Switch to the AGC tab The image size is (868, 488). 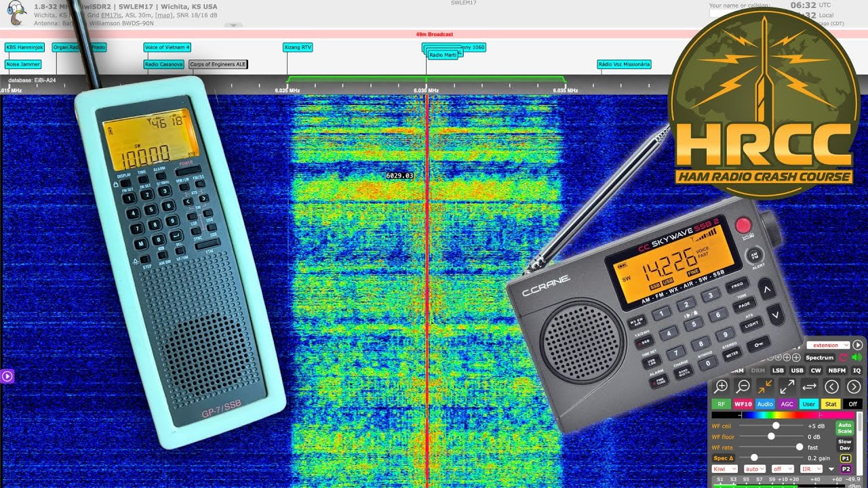[787, 403]
